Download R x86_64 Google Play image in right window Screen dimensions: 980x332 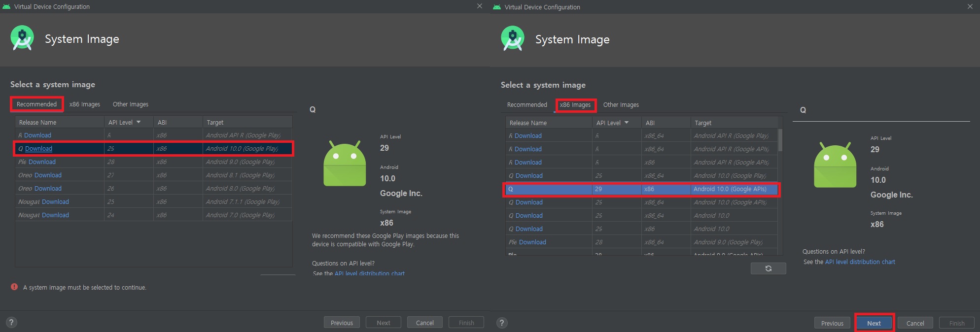pos(528,136)
